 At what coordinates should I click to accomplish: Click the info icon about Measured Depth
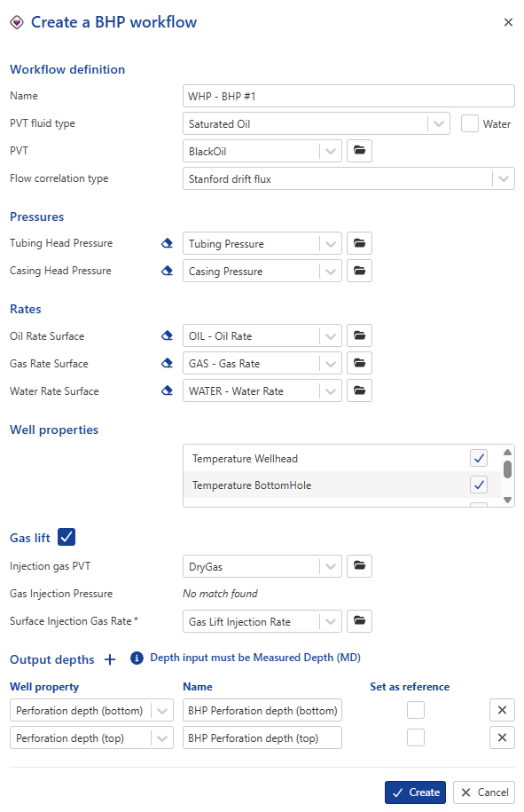[x=134, y=658]
